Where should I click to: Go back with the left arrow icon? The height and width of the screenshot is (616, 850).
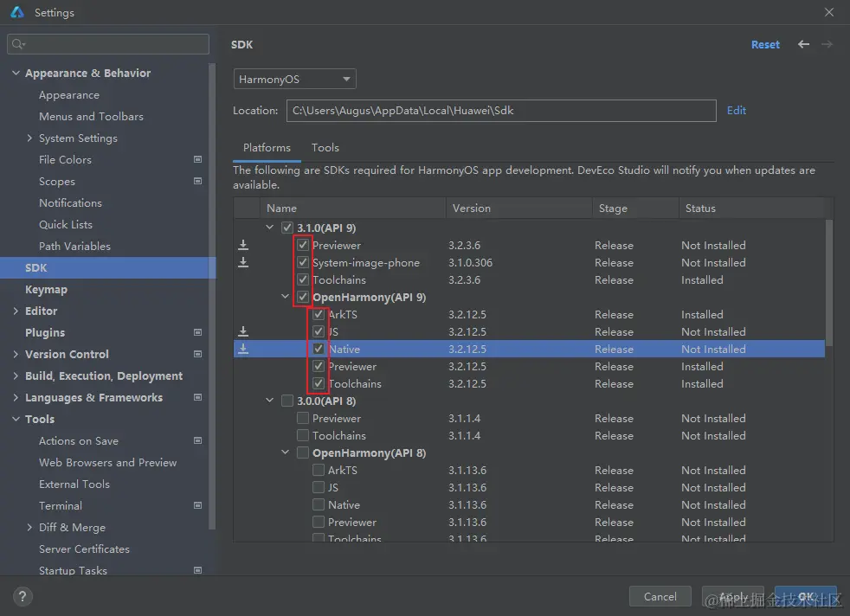point(803,44)
